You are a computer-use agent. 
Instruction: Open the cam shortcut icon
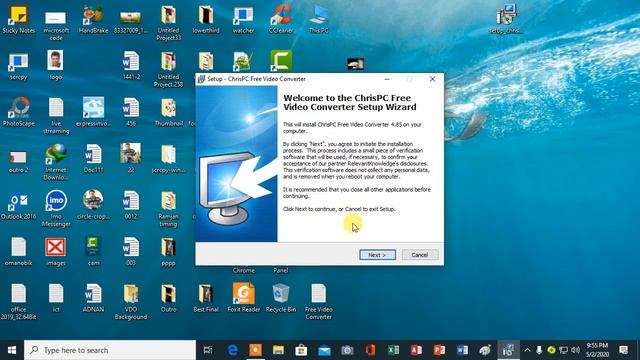(x=93, y=251)
